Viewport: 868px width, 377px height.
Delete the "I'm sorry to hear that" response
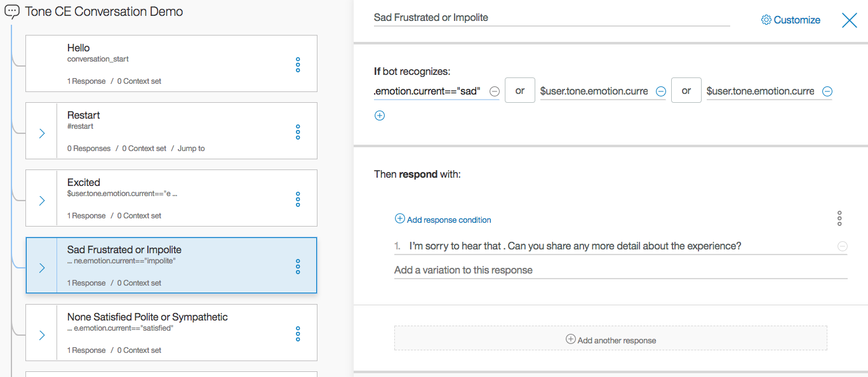(x=842, y=246)
